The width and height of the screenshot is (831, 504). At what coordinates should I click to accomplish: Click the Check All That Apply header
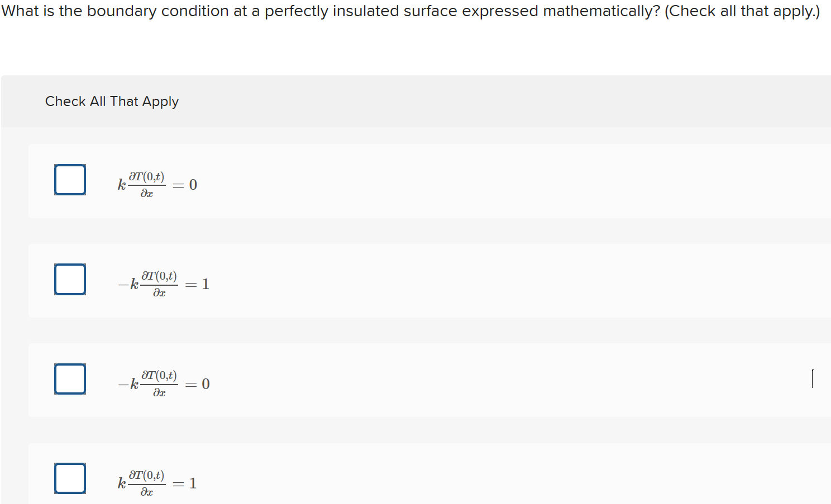coord(112,101)
